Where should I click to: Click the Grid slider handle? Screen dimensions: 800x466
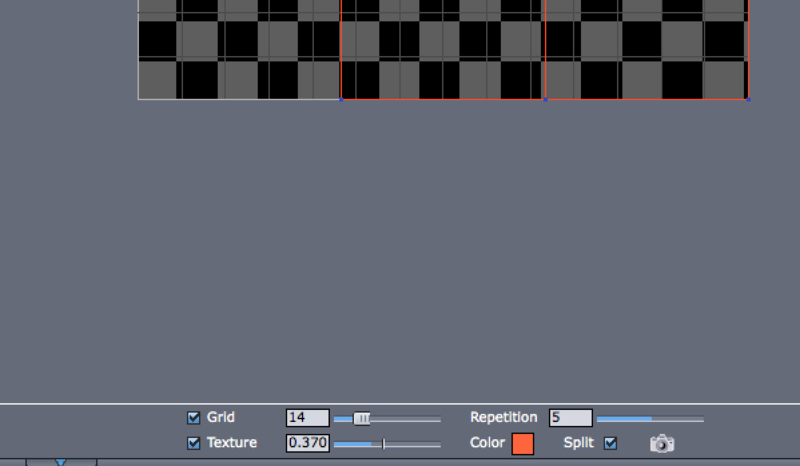362,419
